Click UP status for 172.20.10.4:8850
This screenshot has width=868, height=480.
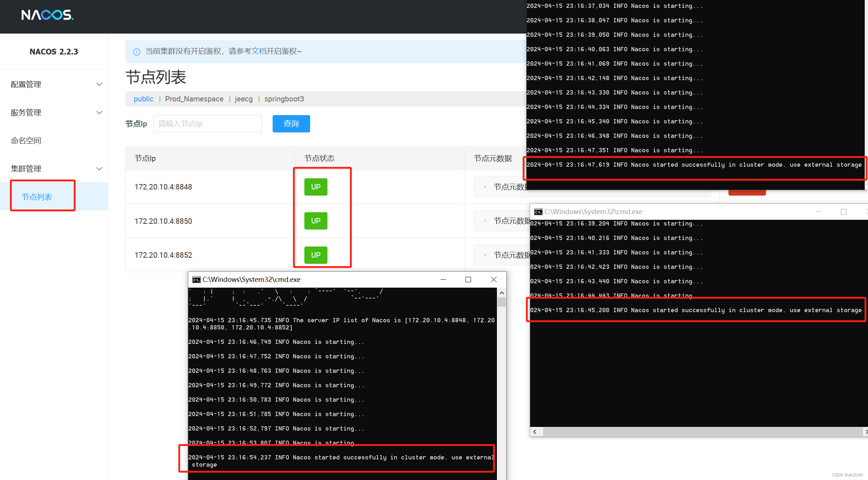[316, 221]
